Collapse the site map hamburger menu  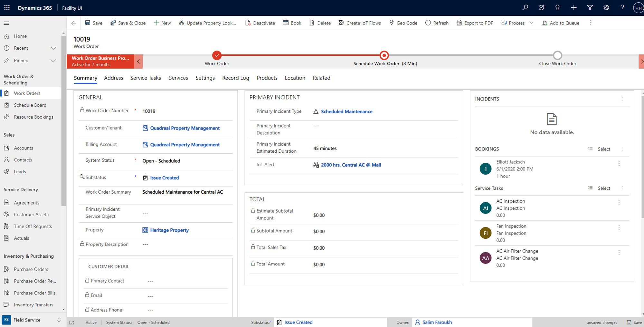6,23
